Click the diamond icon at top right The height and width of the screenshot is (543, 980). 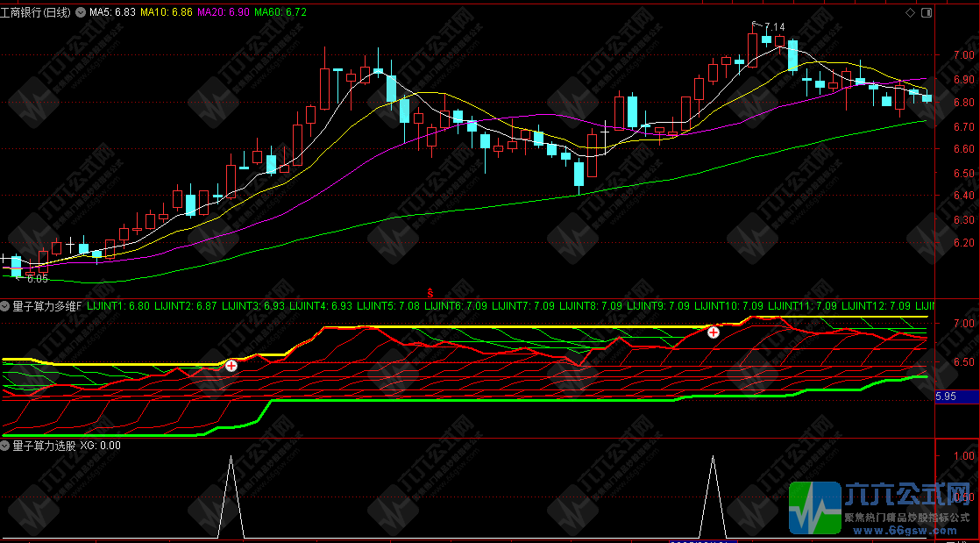tap(910, 13)
